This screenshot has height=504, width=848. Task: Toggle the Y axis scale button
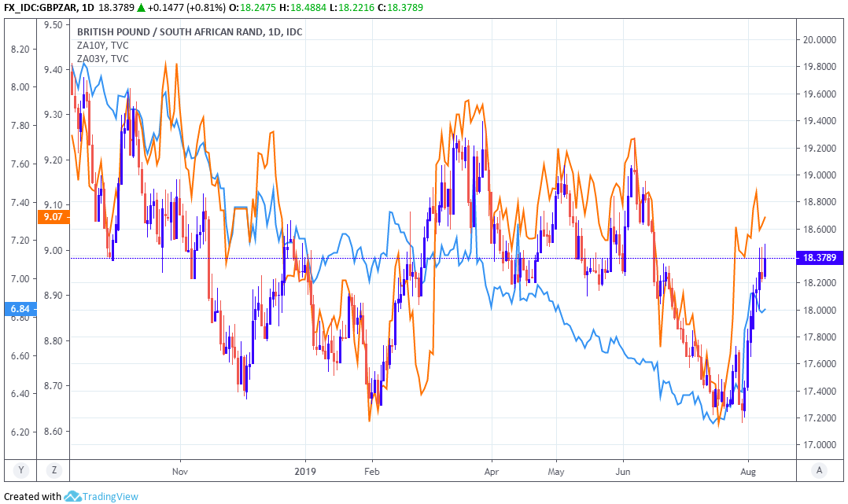21,470
